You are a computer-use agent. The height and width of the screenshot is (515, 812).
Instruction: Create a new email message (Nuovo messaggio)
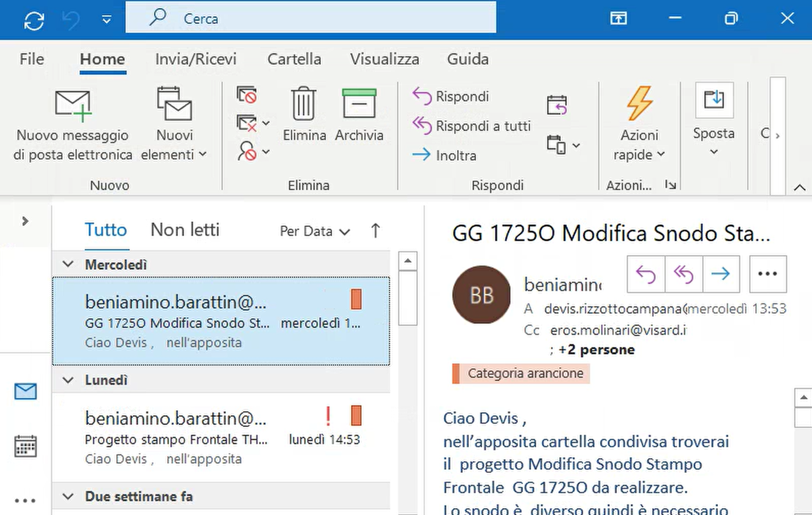point(73,124)
